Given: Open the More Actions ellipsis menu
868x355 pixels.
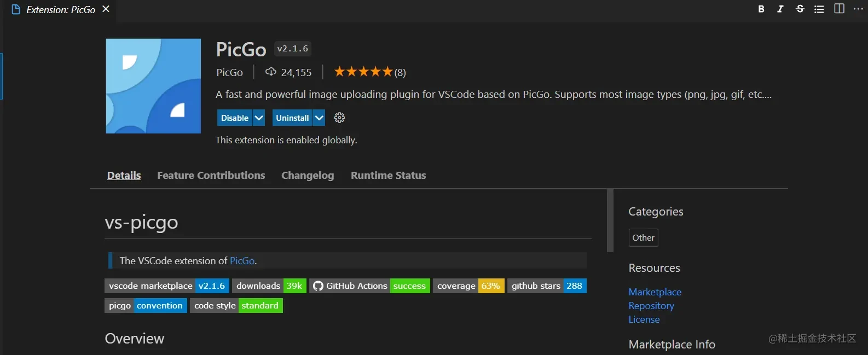Looking at the screenshot, I should click(858, 9).
